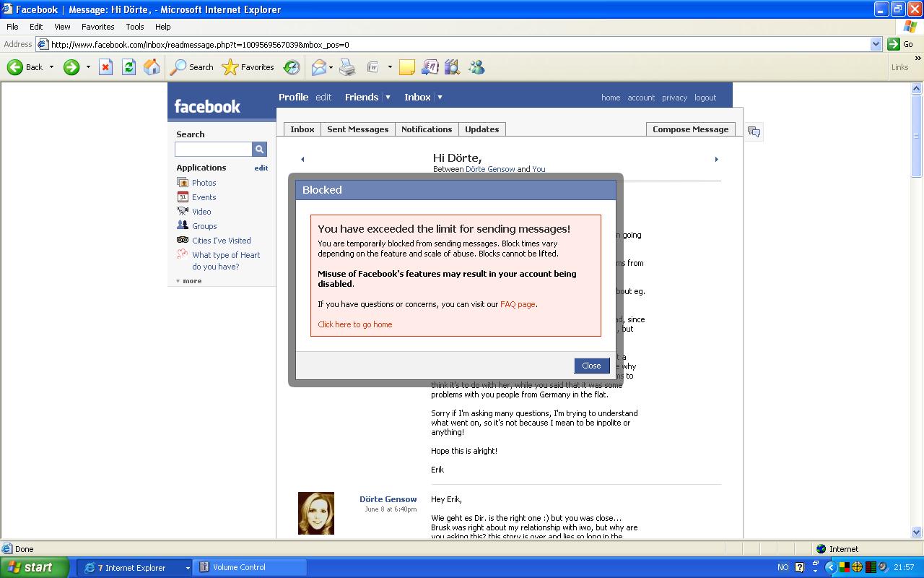This screenshot has width=924, height=578.
Task: Open the account link in the header
Action: (x=641, y=98)
